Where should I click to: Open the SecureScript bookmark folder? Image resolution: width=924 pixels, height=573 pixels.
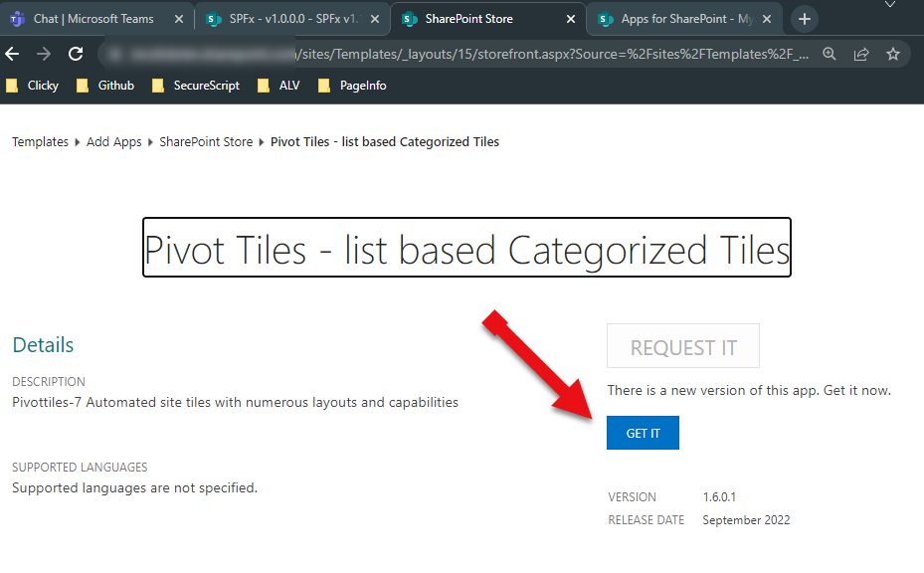click(196, 86)
